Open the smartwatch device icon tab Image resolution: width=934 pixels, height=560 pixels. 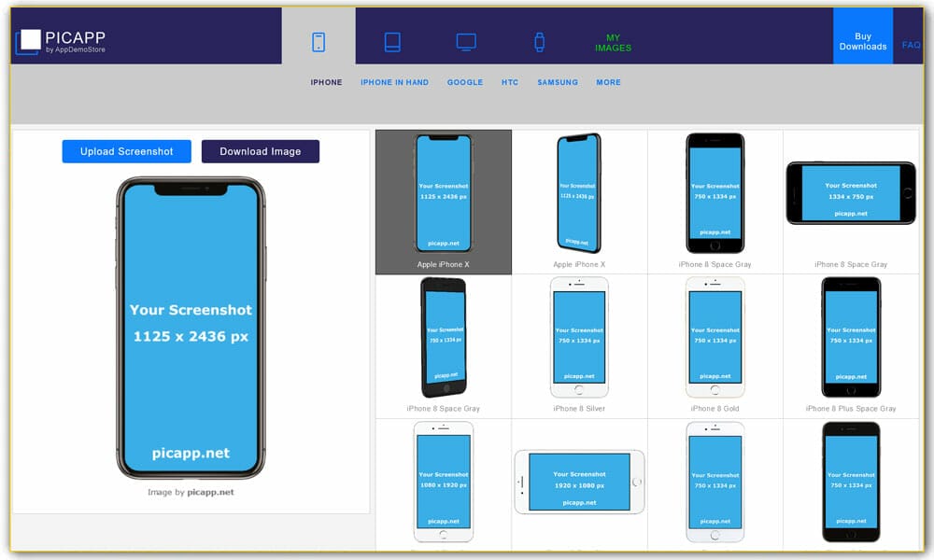pyautogui.click(x=539, y=42)
